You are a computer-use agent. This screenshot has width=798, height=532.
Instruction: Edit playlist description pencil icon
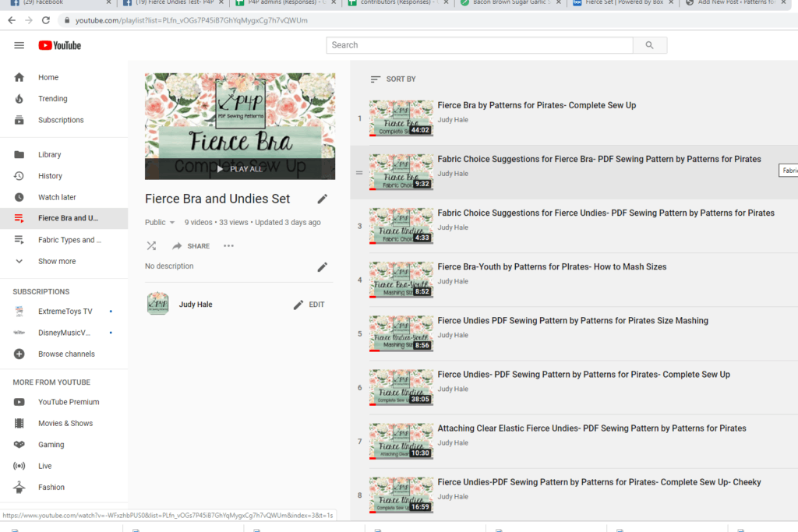pos(323,267)
